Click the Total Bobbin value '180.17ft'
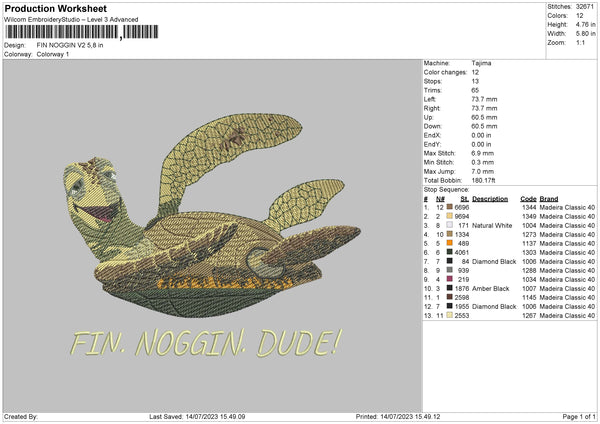This screenshot has height=424, width=600. click(x=483, y=181)
